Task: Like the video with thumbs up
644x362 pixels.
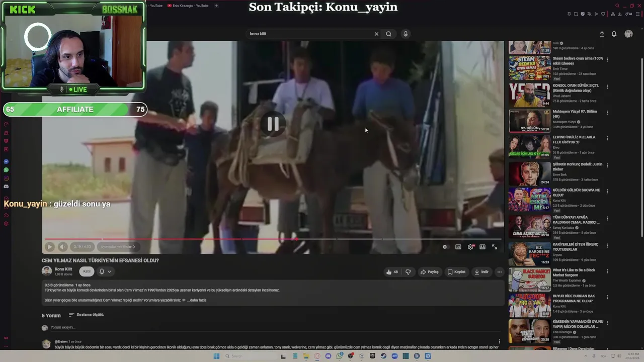Action: pyautogui.click(x=392, y=272)
